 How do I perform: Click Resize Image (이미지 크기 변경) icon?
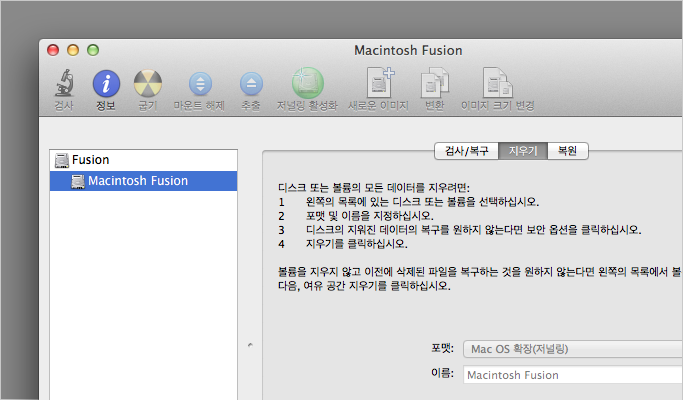point(498,83)
